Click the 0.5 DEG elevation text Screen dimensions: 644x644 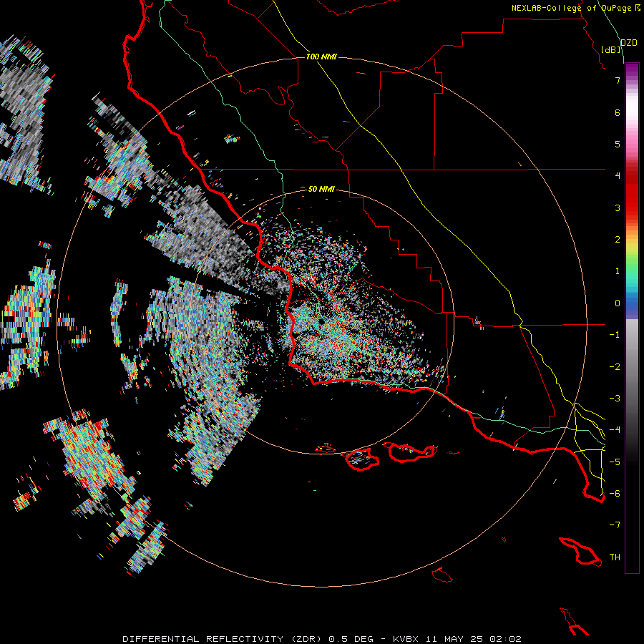[351, 639]
